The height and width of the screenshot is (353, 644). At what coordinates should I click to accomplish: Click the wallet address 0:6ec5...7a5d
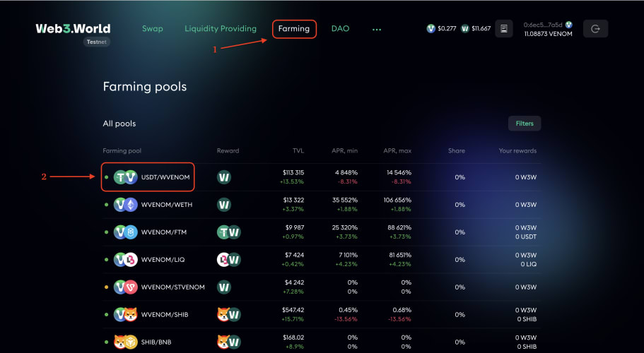pyautogui.click(x=543, y=25)
